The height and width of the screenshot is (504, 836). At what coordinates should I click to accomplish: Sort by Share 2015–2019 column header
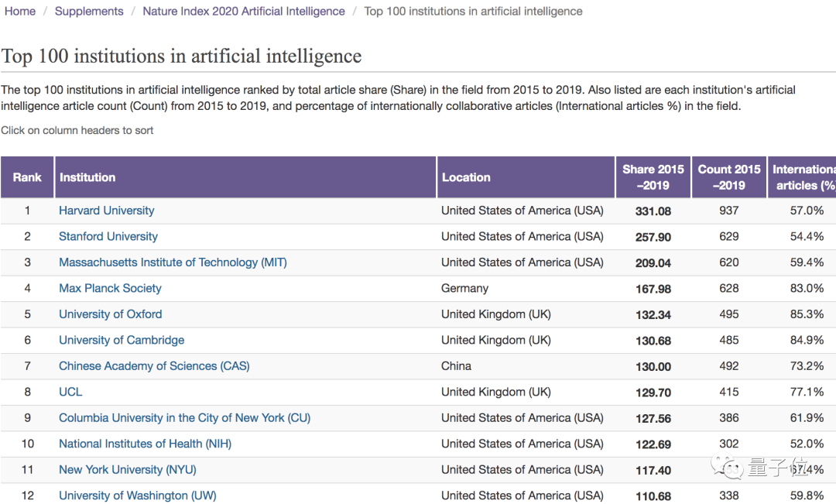pos(653,177)
